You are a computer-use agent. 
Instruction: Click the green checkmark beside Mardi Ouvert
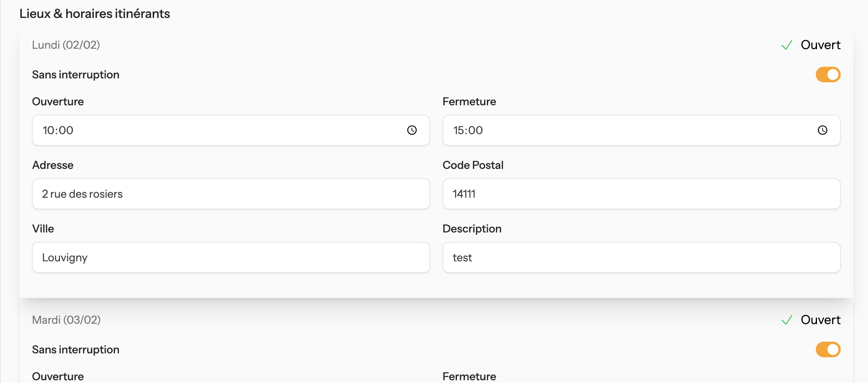[x=787, y=320]
